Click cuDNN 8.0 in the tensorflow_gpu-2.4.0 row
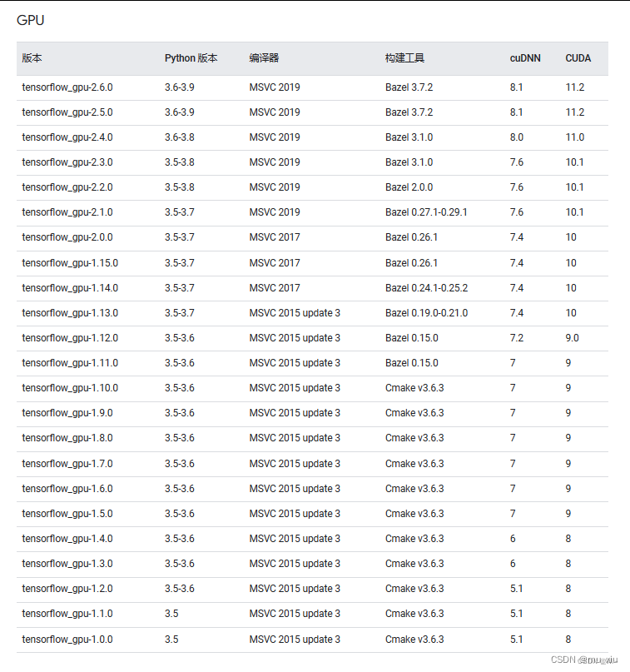The width and height of the screenshot is (630, 672). click(517, 137)
